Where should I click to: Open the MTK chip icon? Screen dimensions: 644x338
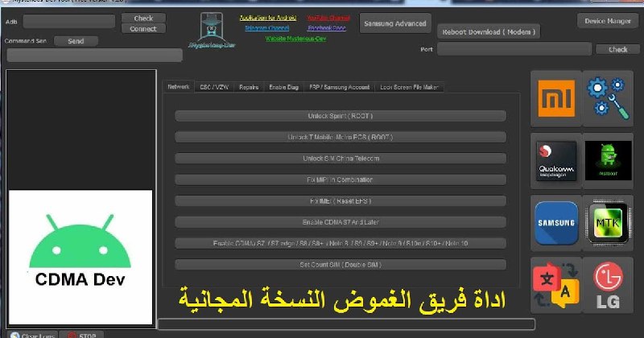click(608, 223)
